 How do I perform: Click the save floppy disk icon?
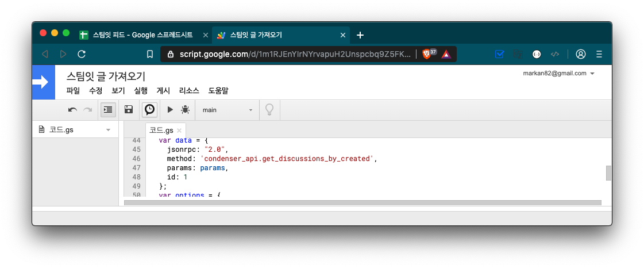click(129, 110)
